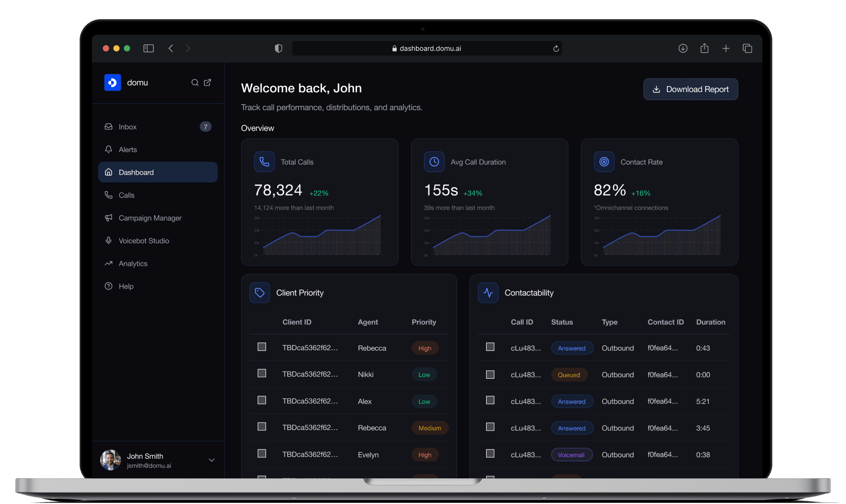Screen dimensions: 846x504
Task: Click the Voicemail status badge
Action: click(571, 455)
